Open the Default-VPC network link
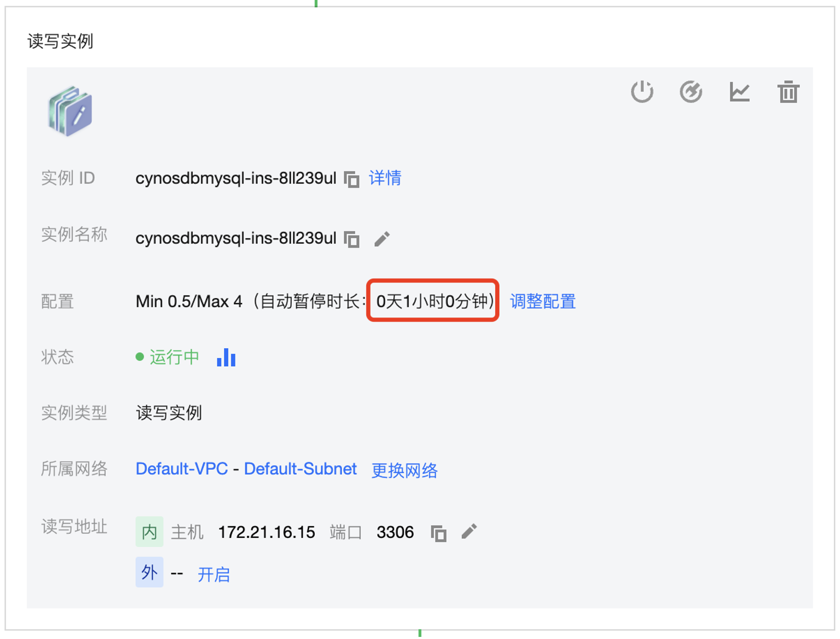Image resolution: width=840 pixels, height=639 pixels. [x=181, y=469]
